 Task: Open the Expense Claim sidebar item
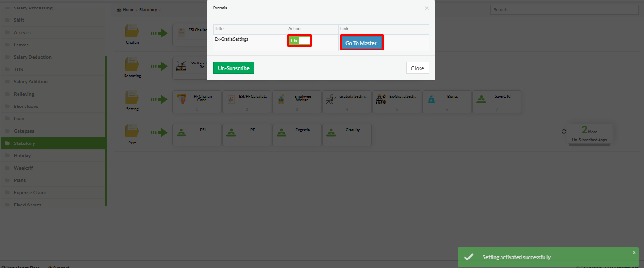(53, 192)
